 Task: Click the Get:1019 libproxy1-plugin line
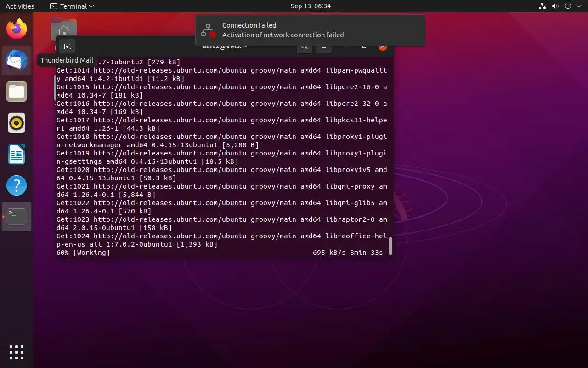(222, 157)
